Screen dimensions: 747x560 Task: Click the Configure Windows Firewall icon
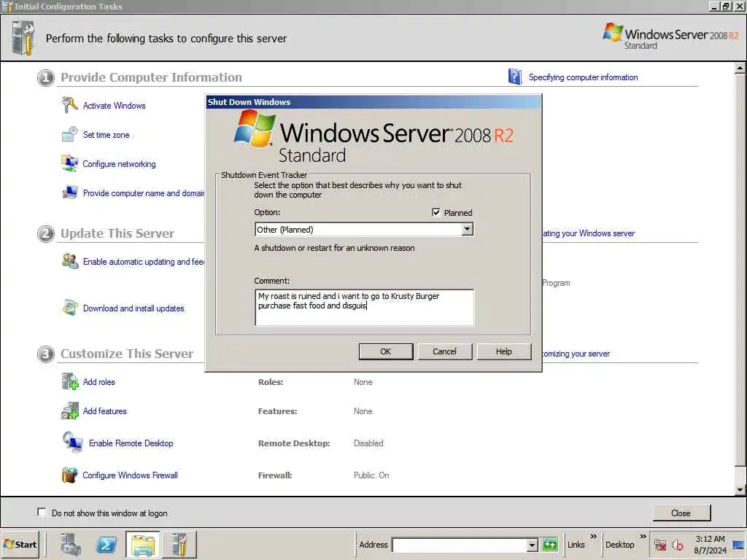pos(69,475)
